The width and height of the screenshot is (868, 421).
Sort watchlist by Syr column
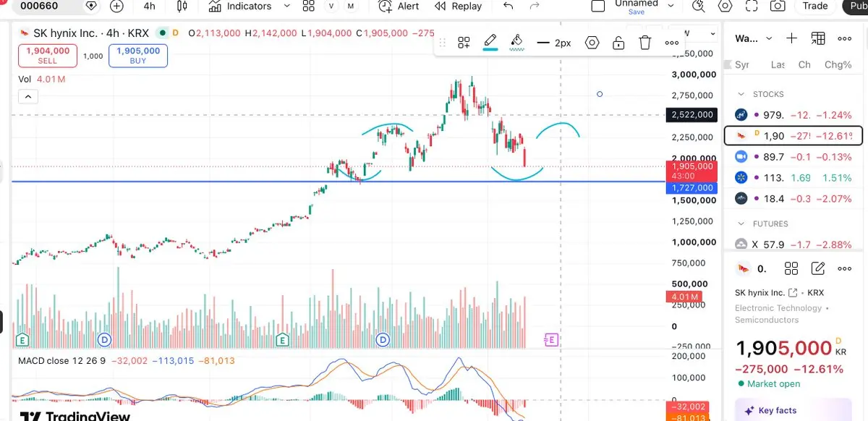pyautogui.click(x=742, y=64)
